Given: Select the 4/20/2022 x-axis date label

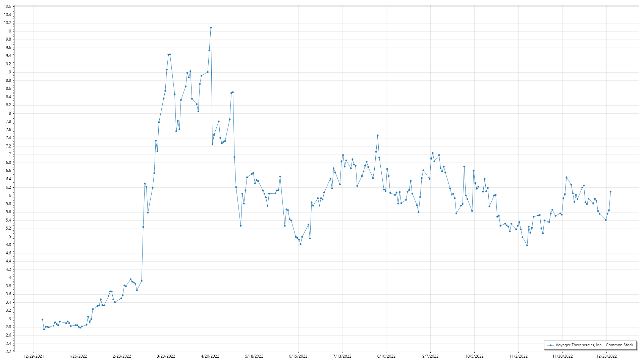Looking at the screenshot, I should (x=210, y=356).
